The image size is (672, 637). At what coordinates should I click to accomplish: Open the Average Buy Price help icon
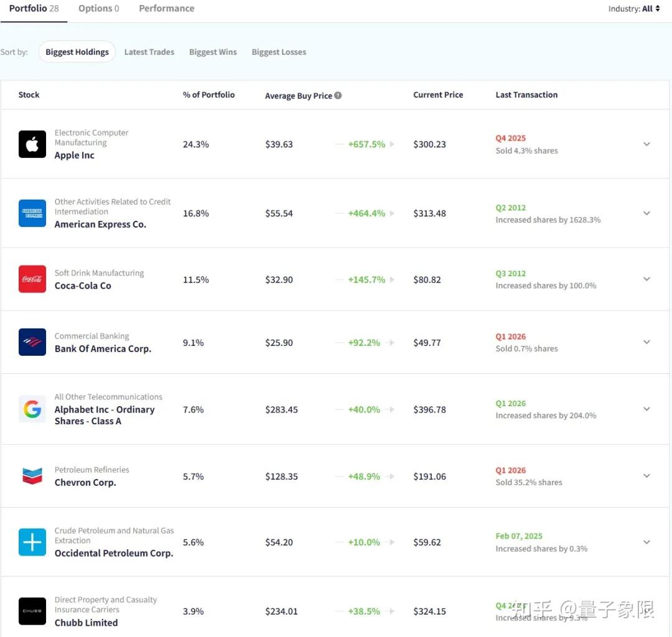coord(338,96)
